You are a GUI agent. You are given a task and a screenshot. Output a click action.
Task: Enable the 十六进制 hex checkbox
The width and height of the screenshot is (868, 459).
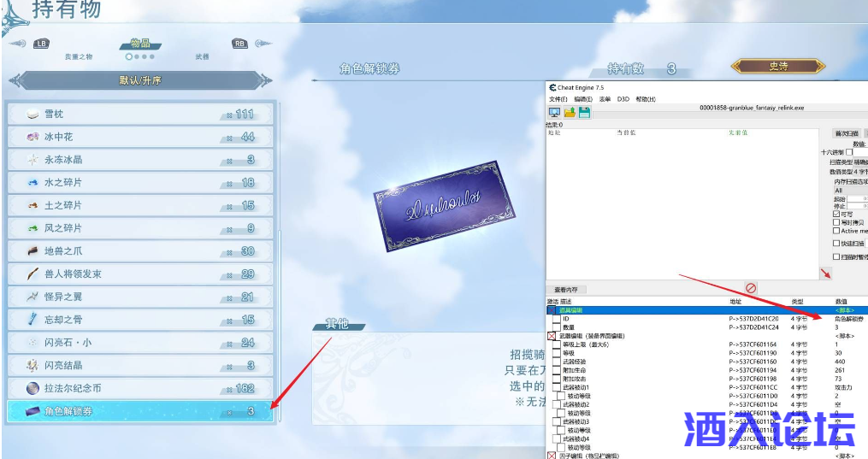pyautogui.click(x=849, y=152)
